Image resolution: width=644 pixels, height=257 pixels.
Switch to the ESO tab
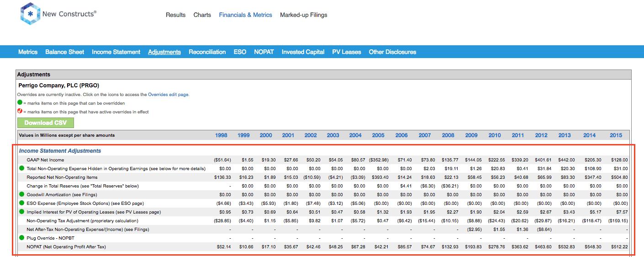click(240, 52)
